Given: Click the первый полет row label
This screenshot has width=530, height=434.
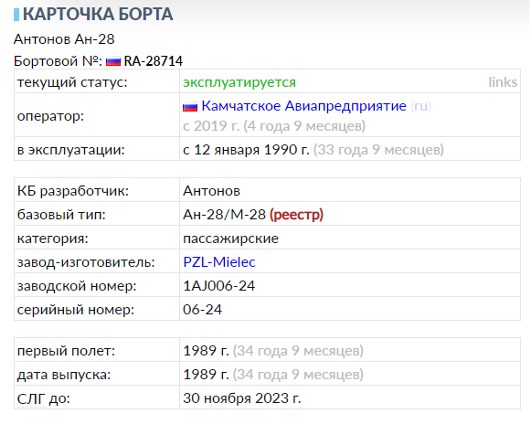Looking at the screenshot, I should (x=66, y=351).
